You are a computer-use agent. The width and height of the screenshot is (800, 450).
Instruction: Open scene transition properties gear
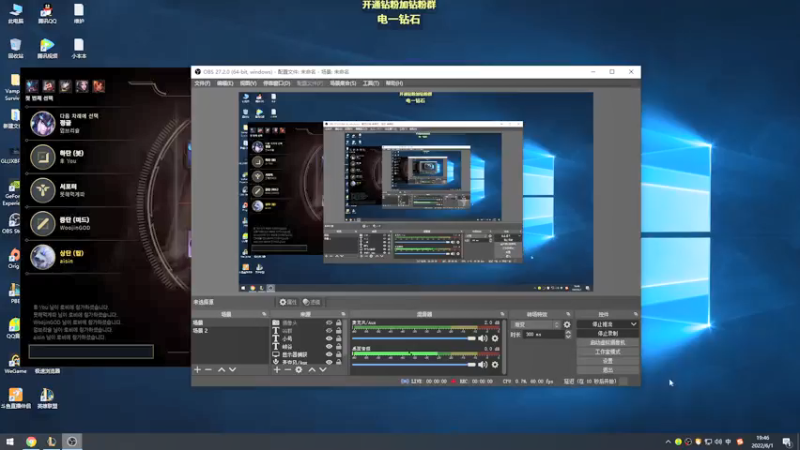tap(567, 324)
